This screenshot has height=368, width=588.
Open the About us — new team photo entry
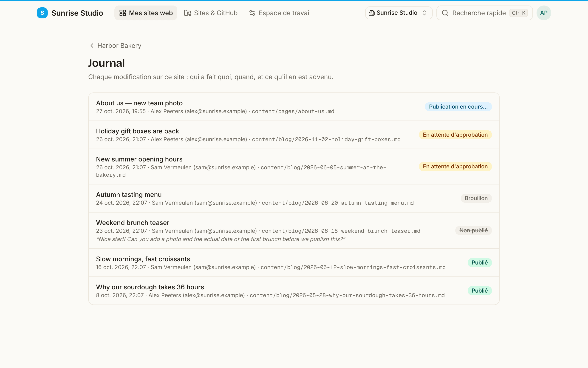294,107
